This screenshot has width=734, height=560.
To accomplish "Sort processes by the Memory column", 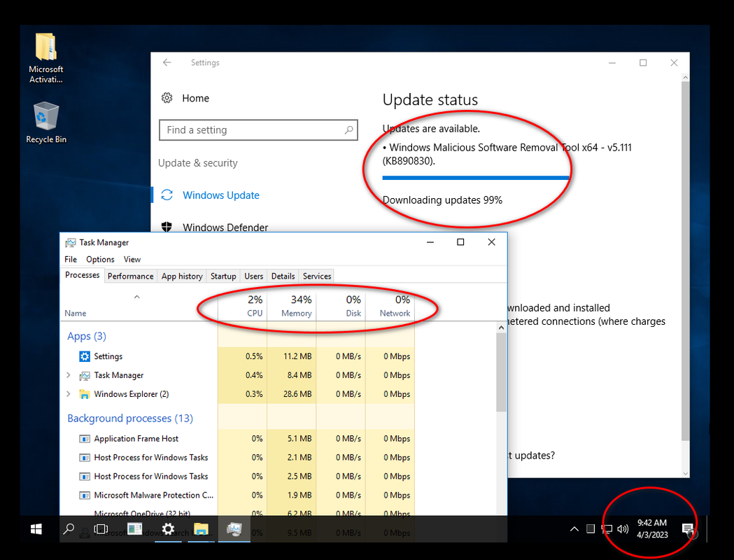I will pos(292,306).
